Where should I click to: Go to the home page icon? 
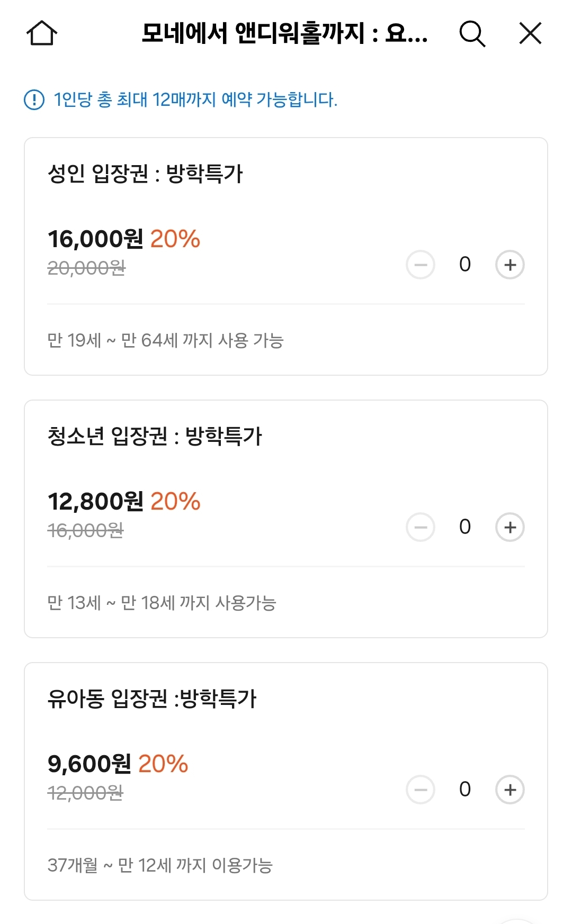tap(42, 33)
